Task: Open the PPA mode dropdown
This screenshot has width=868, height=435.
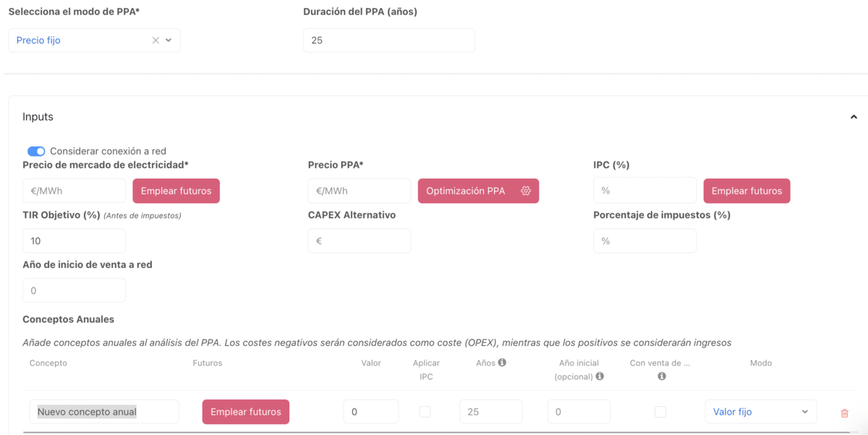Action: [x=169, y=40]
